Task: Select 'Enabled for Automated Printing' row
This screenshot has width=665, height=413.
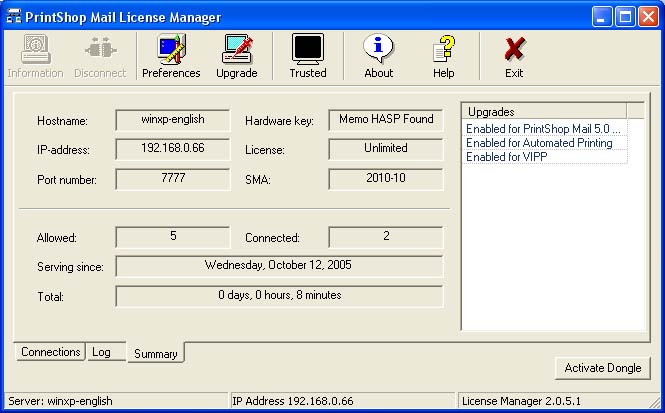Action: coord(545,143)
